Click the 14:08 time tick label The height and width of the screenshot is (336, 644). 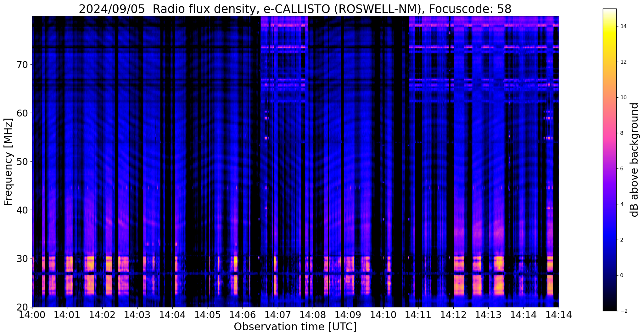click(312, 314)
